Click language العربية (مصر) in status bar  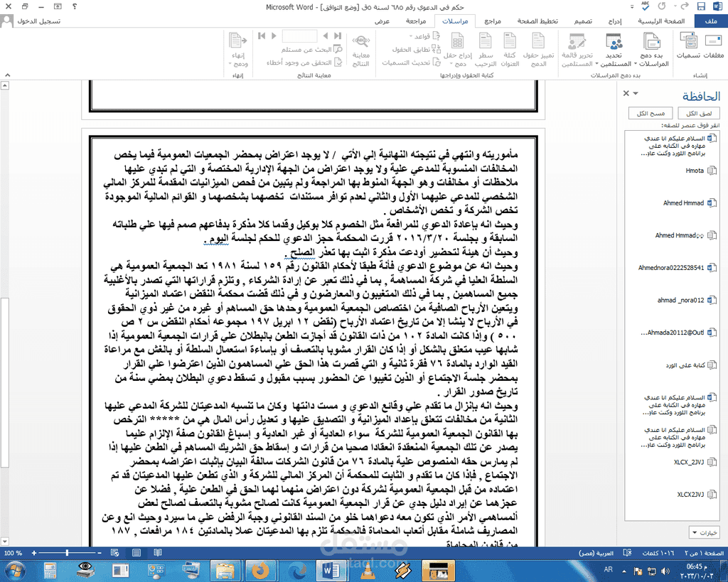point(596,554)
